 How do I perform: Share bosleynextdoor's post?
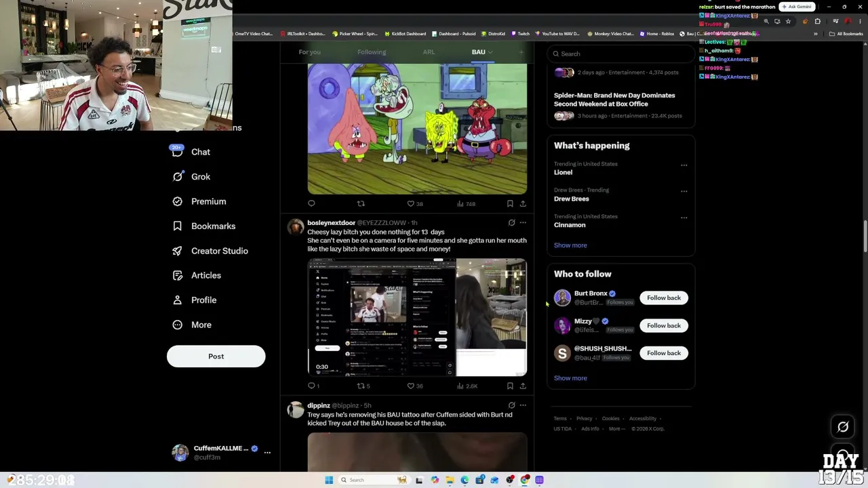click(x=523, y=386)
